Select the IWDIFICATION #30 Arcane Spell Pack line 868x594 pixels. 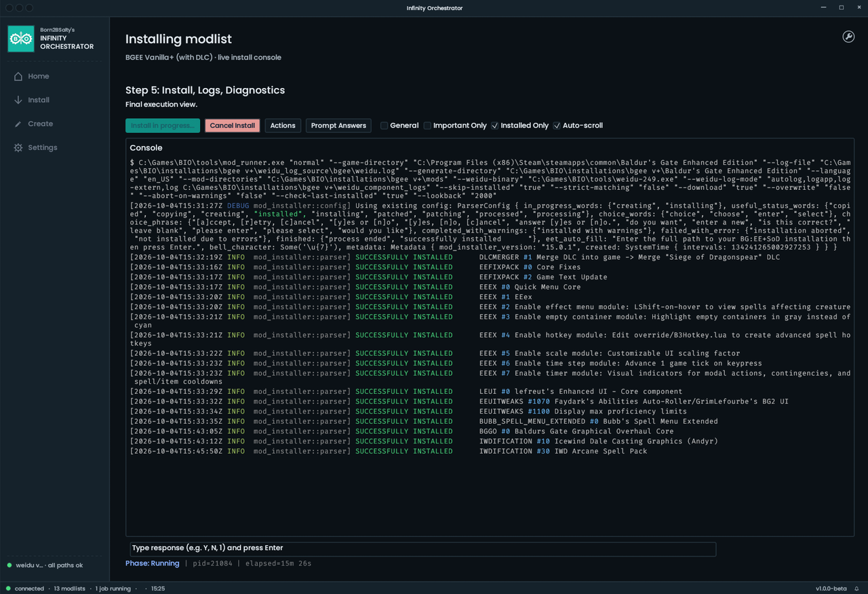[389, 452]
